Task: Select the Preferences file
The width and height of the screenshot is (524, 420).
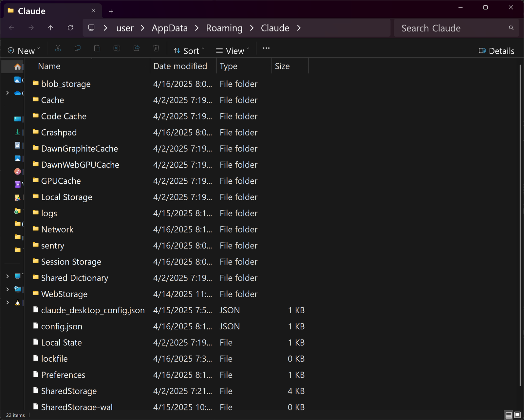Action: [x=63, y=375]
